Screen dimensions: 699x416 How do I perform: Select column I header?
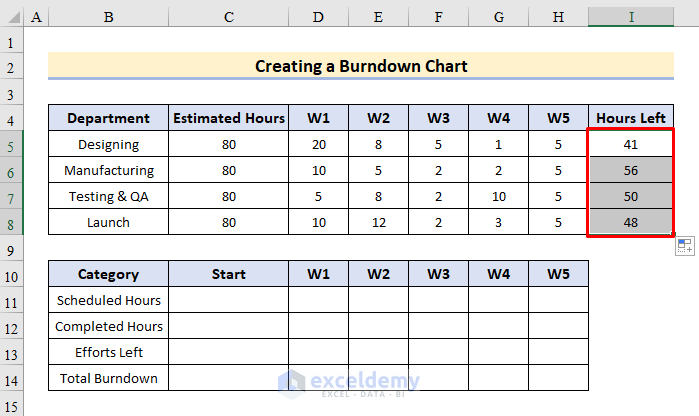(630, 18)
